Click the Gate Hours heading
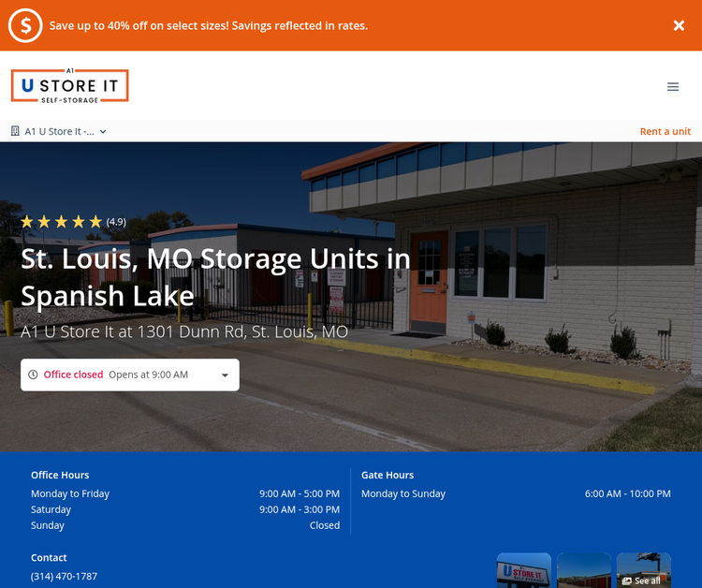702x588 pixels. (x=388, y=475)
